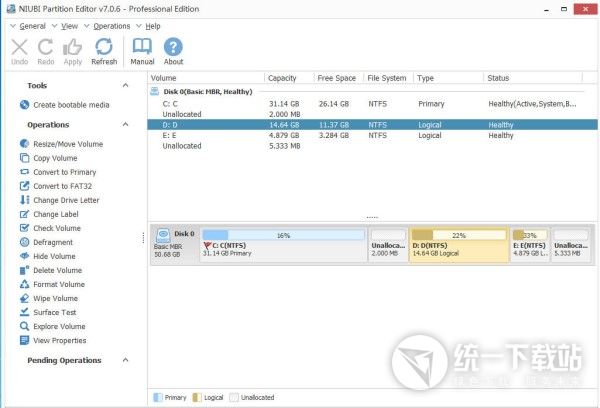The height and width of the screenshot is (408, 600).
Task: Sort by Free Space column header
Action: [x=336, y=78]
